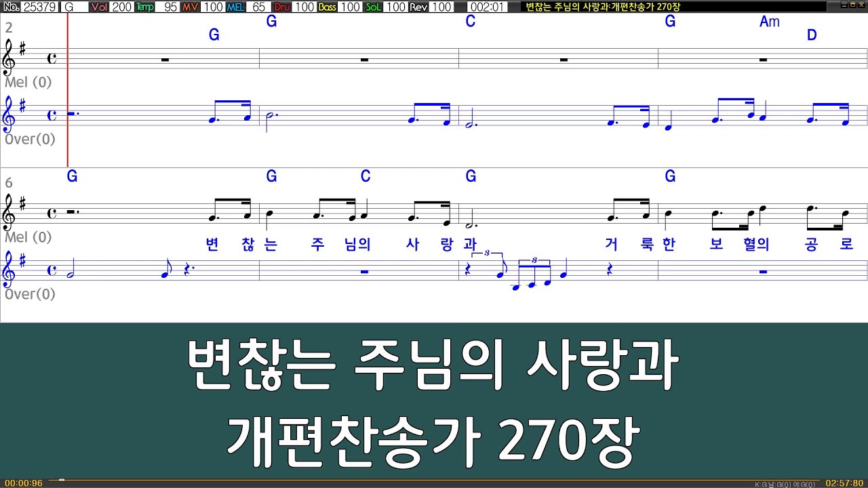Screen dimensions: 868x488
Task: Click the large title 변찮는 주님의 사랑과
Action: [433, 366]
